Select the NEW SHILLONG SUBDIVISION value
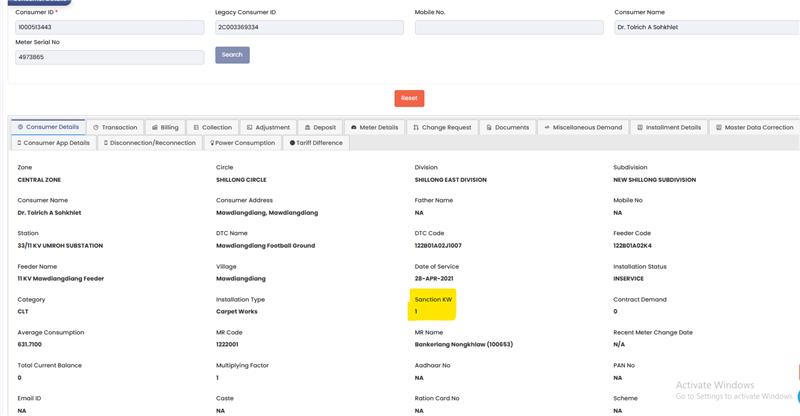Viewport: 800px width, 416px height. tap(655, 180)
